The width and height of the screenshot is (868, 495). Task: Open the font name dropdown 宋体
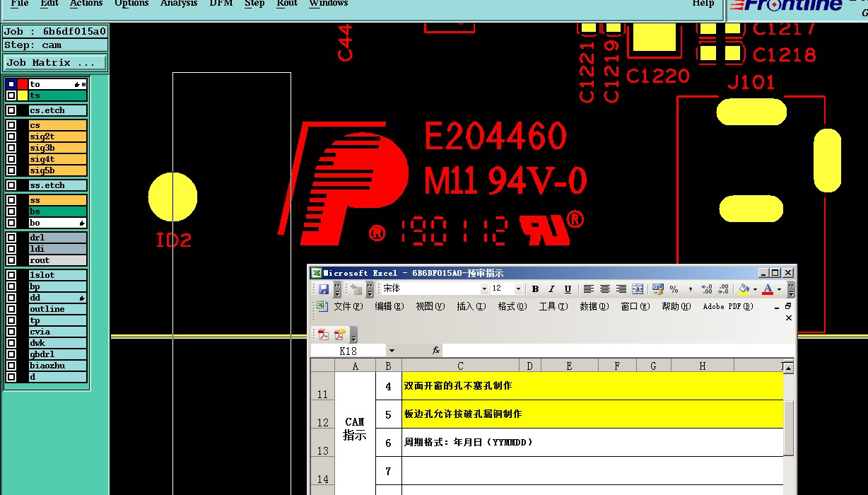[x=484, y=289]
